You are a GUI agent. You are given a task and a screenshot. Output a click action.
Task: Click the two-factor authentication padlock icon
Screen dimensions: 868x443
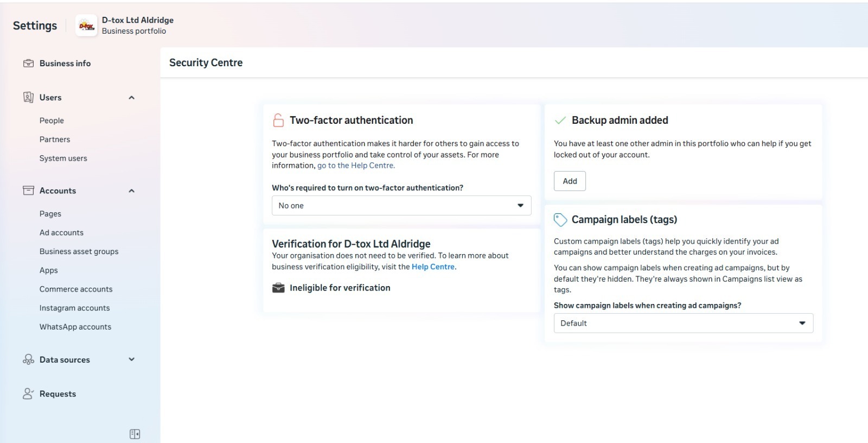[x=278, y=120]
